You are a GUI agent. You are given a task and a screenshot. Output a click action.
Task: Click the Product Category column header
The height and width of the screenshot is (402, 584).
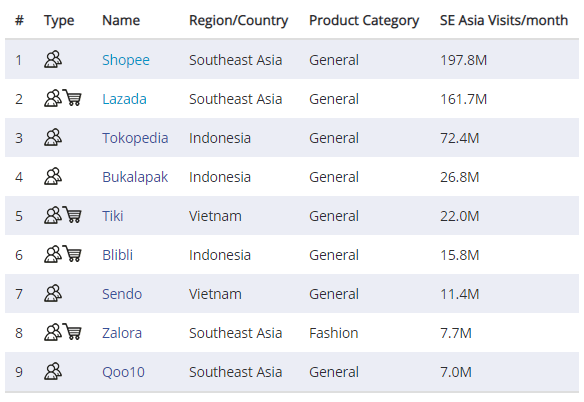(x=364, y=21)
